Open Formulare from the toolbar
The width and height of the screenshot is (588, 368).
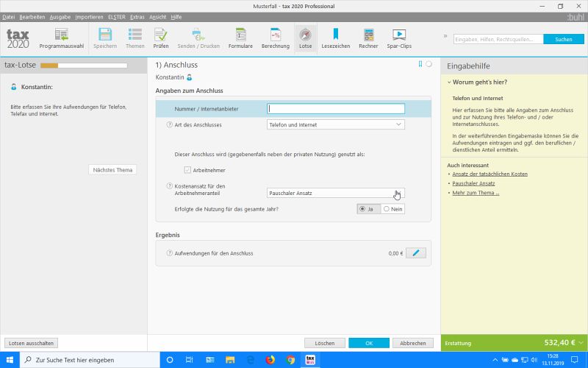[240, 38]
